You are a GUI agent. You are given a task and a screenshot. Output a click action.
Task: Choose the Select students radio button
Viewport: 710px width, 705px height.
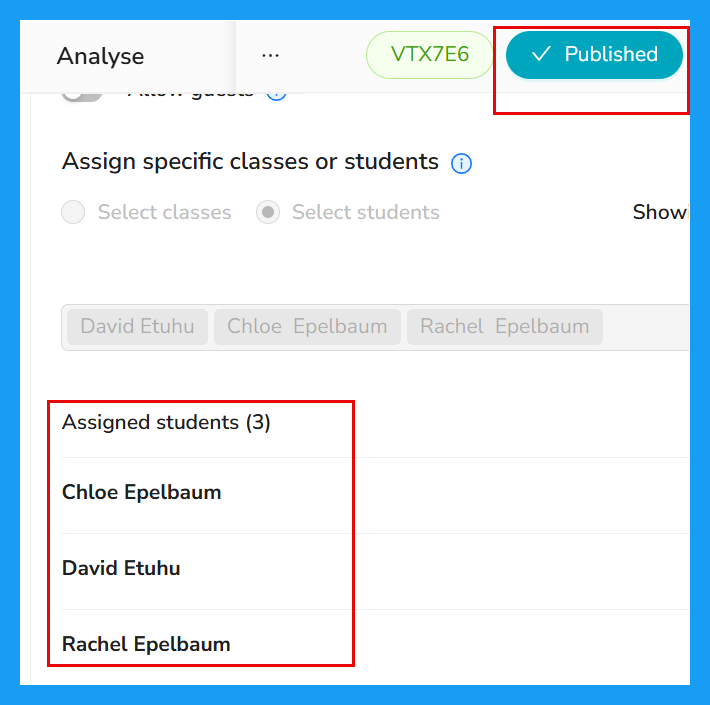pos(268,212)
